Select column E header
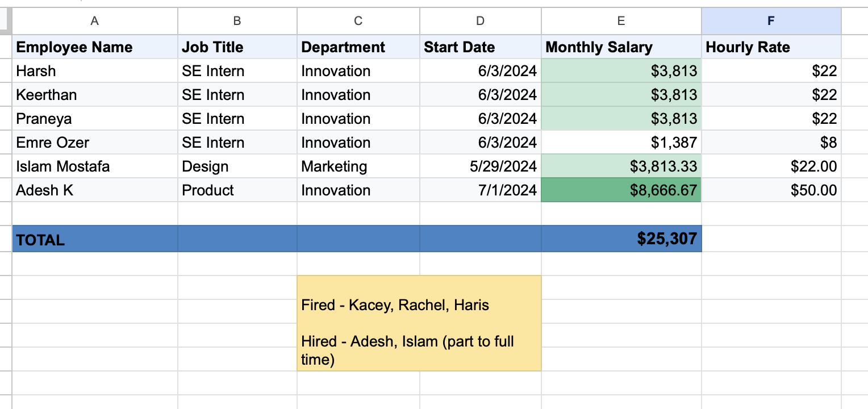The image size is (868, 409). [x=621, y=21]
